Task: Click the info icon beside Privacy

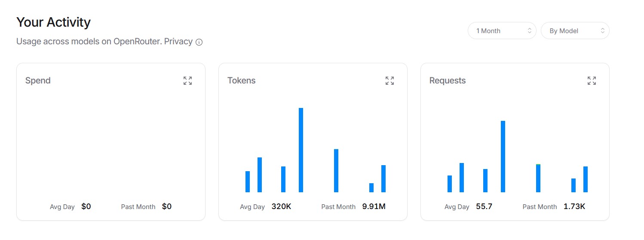Action: click(x=199, y=42)
